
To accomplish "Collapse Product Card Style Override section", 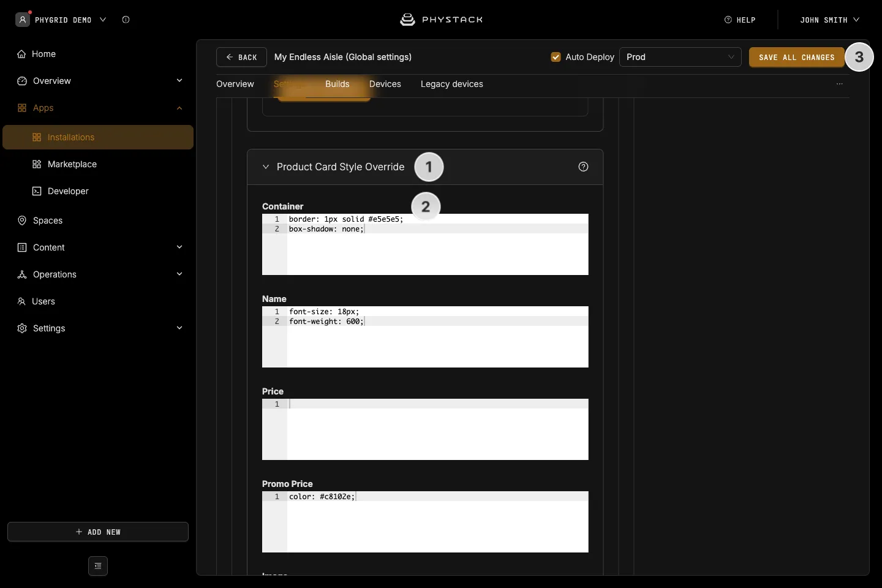I will pos(266,167).
